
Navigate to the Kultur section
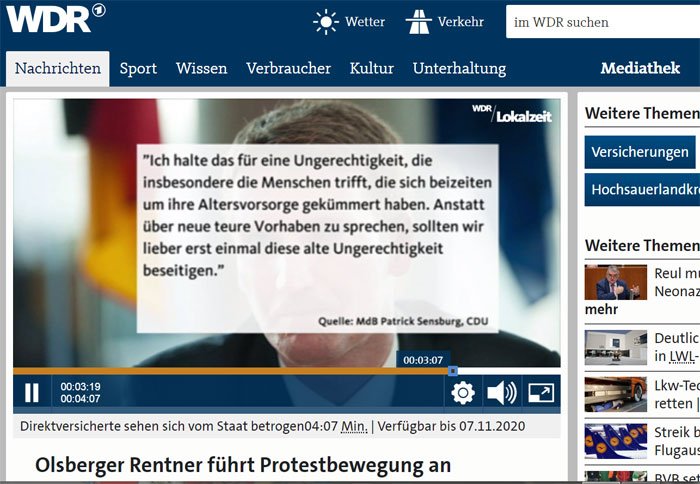(x=371, y=69)
